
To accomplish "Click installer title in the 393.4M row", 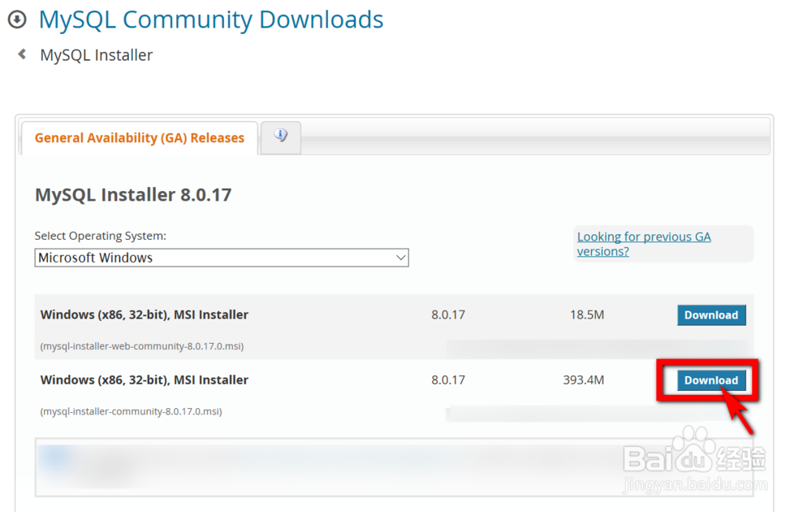I will tap(145, 380).
